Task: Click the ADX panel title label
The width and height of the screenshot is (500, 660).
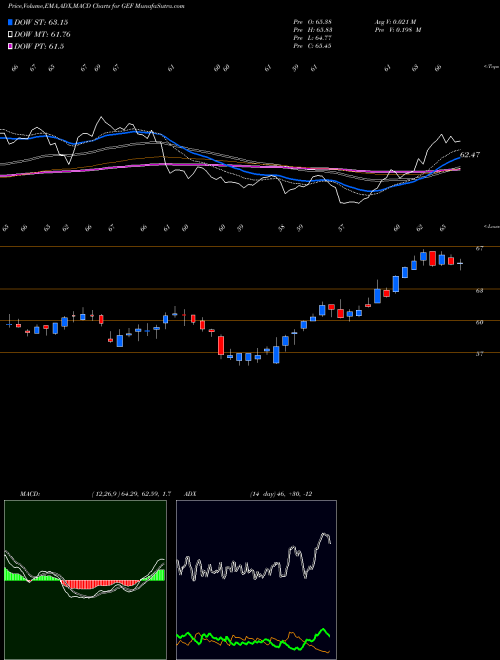Action: pos(191,494)
